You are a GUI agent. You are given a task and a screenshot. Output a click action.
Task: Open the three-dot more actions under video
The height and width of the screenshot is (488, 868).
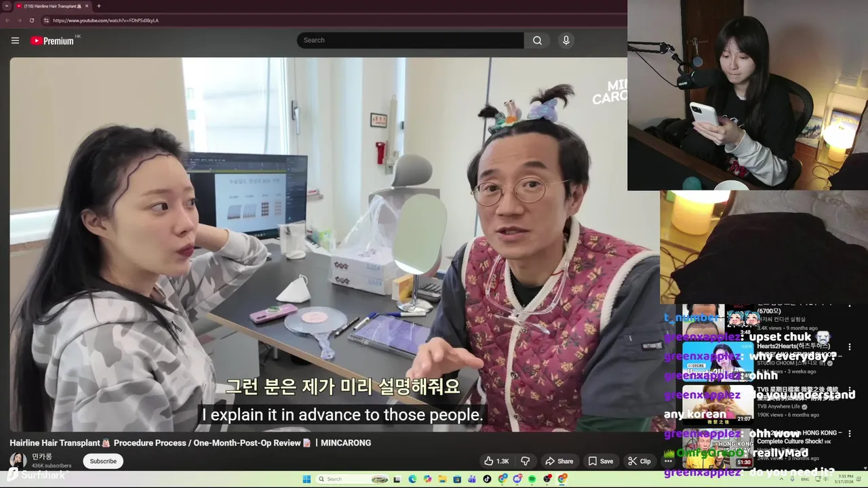(x=668, y=461)
